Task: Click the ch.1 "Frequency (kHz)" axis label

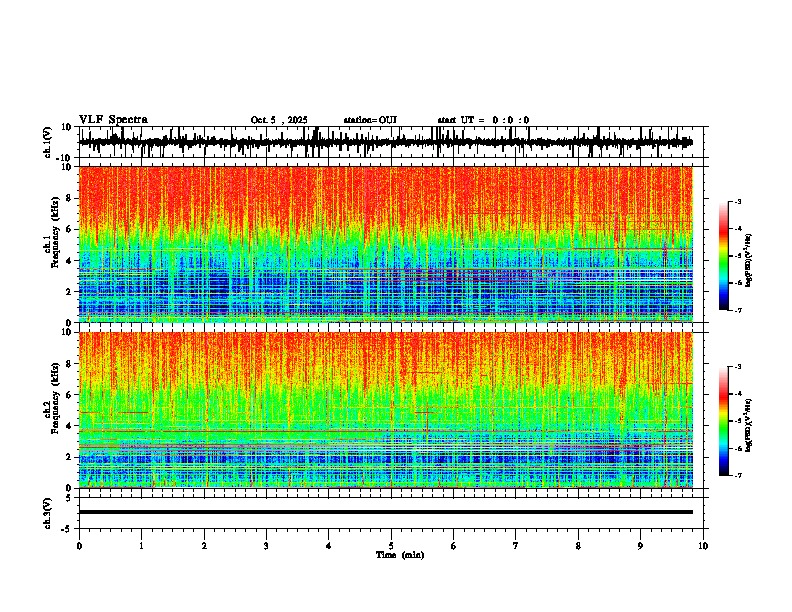Action: click(55, 233)
